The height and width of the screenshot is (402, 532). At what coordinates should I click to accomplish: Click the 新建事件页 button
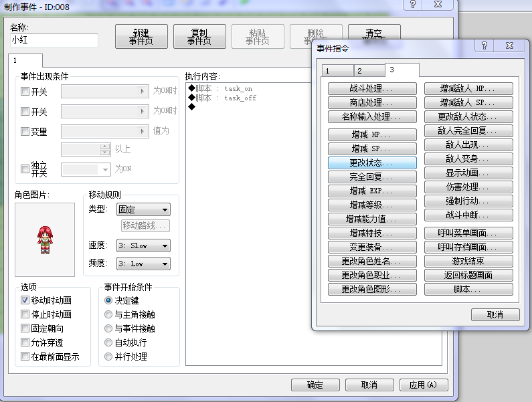141,37
